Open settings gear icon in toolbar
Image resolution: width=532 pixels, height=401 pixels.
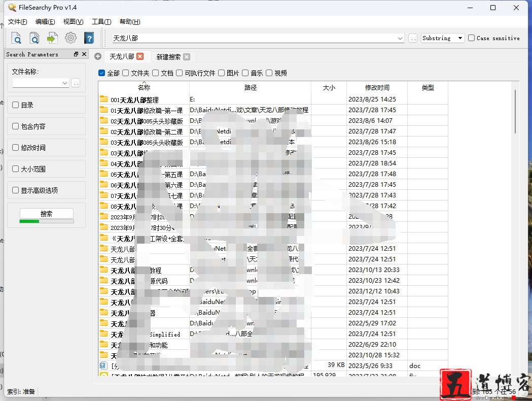70,38
